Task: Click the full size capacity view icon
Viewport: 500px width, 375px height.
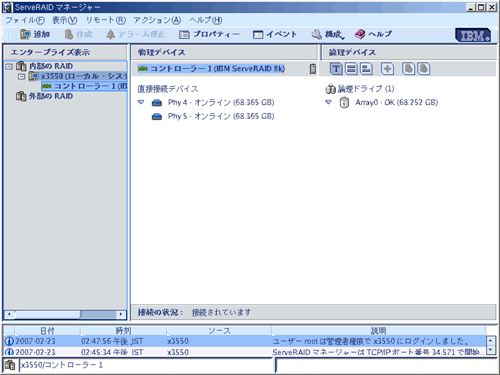Action: point(351,69)
